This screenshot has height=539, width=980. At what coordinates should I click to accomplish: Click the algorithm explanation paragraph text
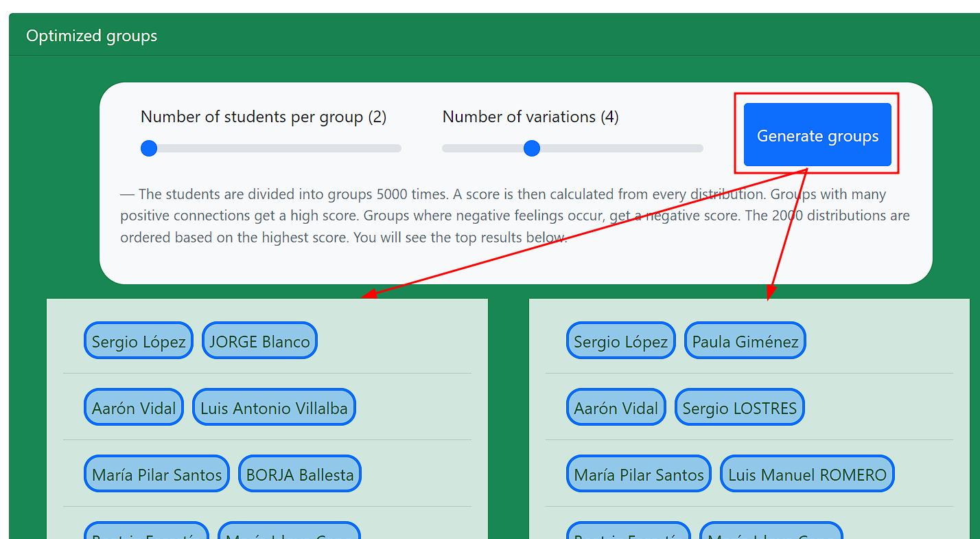pyautogui.click(x=515, y=215)
